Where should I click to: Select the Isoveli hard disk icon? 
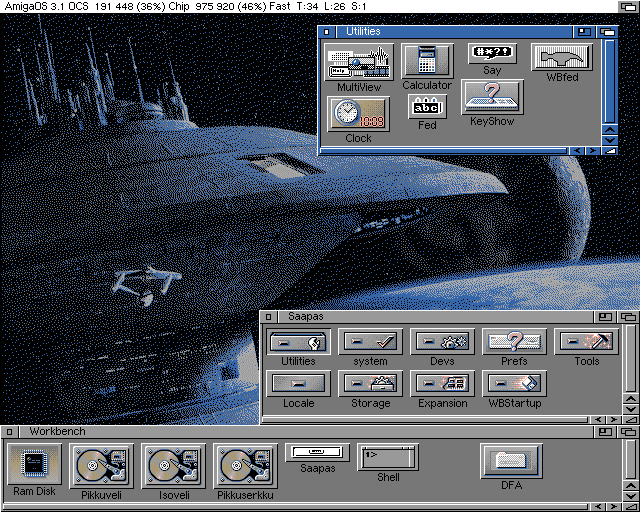coord(173,466)
